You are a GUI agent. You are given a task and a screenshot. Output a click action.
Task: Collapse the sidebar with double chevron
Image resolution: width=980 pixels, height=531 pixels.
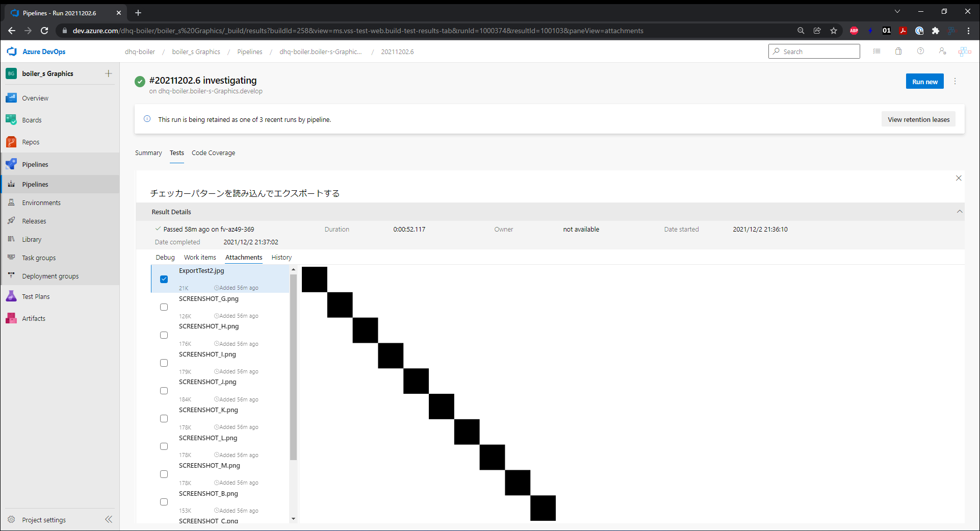(x=109, y=519)
